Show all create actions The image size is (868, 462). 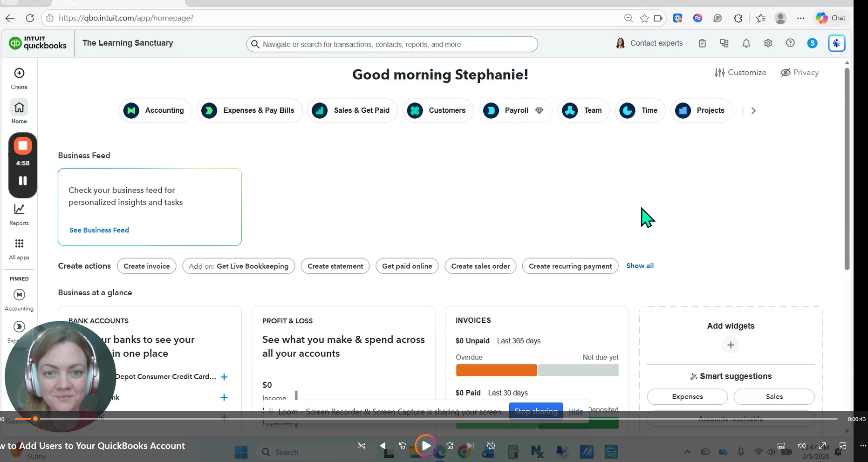tap(640, 265)
